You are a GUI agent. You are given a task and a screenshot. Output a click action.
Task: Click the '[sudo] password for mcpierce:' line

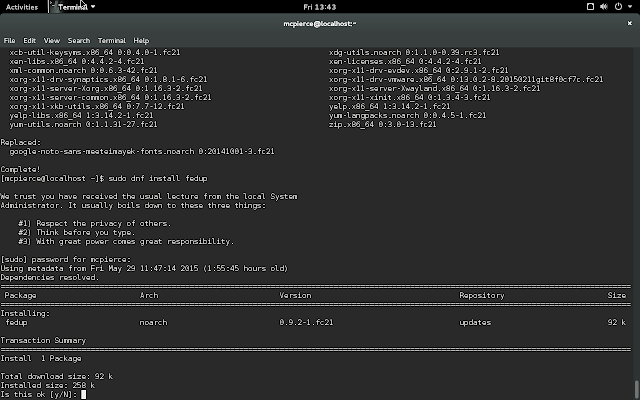tap(66, 259)
